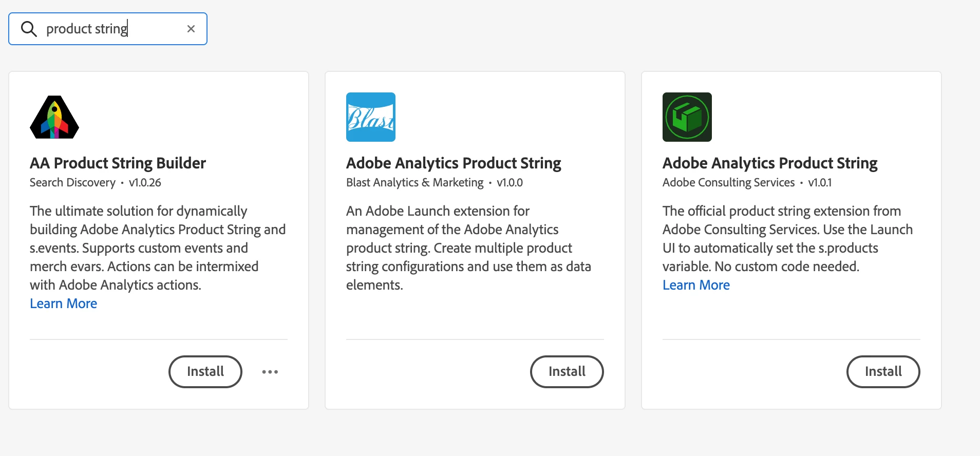Open more options ellipsis on AA Product String Builder
Viewport: 980px width, 456px height.
(270, 372)
